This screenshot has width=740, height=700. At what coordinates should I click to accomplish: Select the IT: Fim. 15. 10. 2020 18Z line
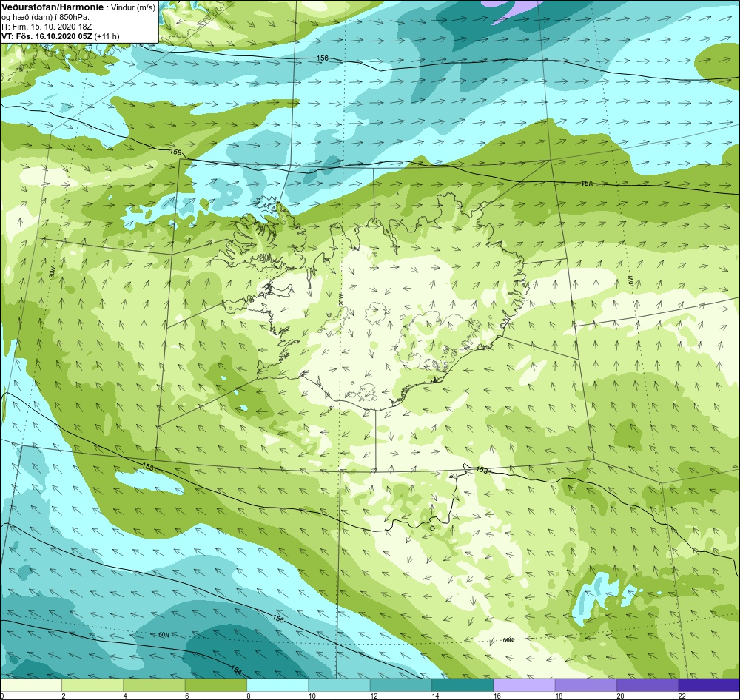[x=46, y=27]
